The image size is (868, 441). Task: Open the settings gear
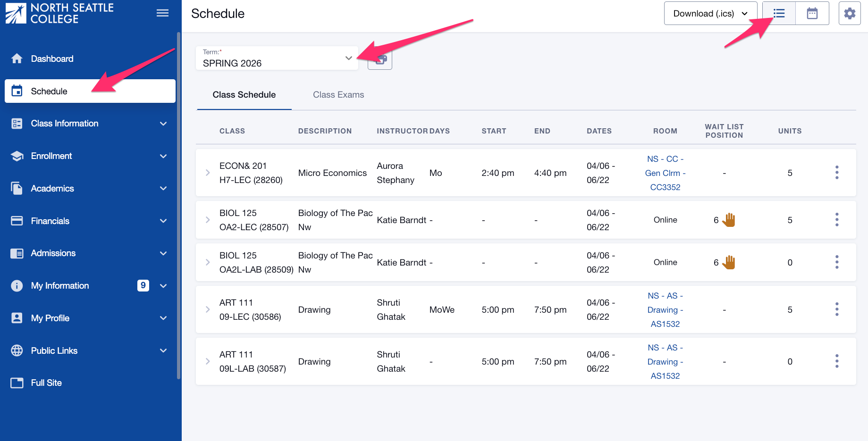pyautogui.click(x=849, y=13)
